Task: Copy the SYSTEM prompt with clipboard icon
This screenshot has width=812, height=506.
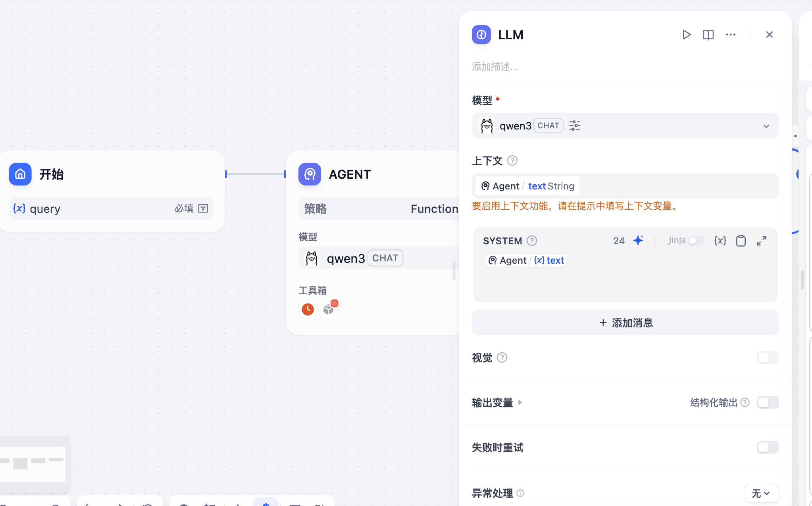Action: 741,241
